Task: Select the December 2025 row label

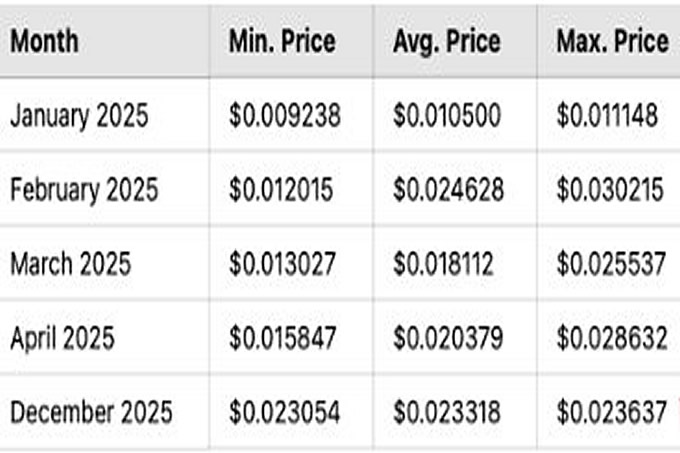Action: [x=91, y=412]
